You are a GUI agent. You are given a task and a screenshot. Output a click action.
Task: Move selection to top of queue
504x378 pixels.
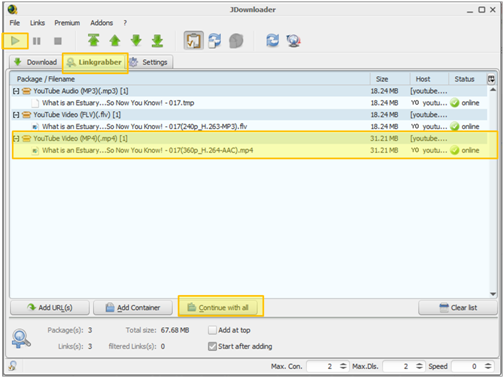pos(94,41)
